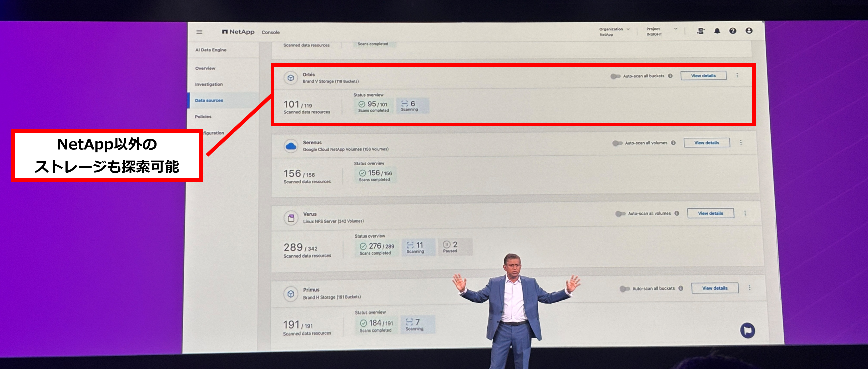Click the agents/connector icon in header

tap(700, 31)
